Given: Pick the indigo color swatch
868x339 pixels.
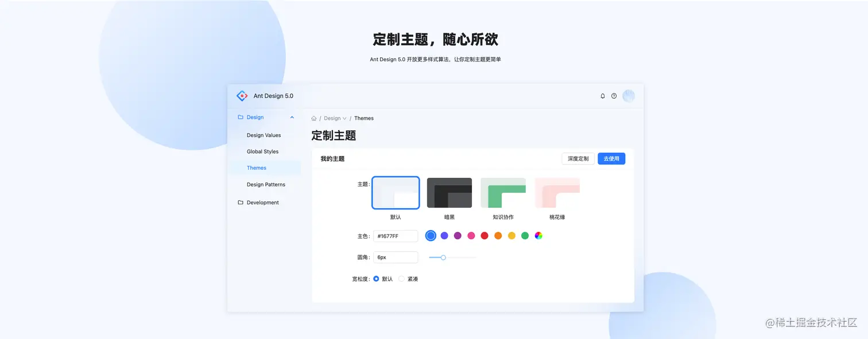Looking at the screenshot, I should tap(444, 236).
